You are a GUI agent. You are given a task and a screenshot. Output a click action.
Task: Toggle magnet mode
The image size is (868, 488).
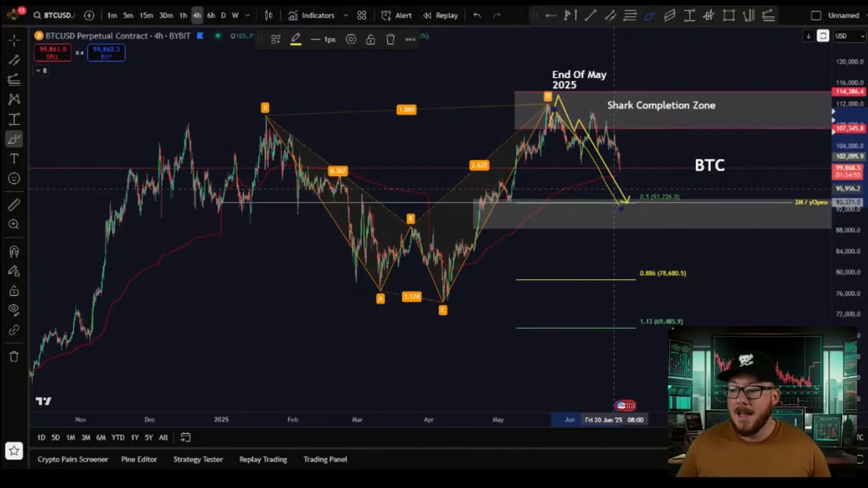click(x=14, y=251)
